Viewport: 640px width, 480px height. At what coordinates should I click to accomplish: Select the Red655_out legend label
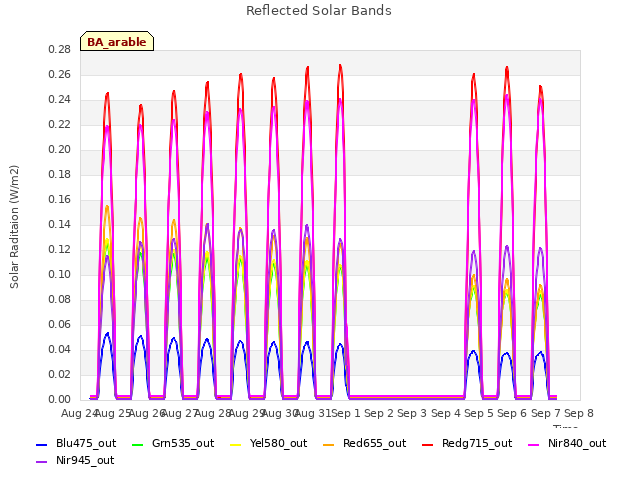375,444
